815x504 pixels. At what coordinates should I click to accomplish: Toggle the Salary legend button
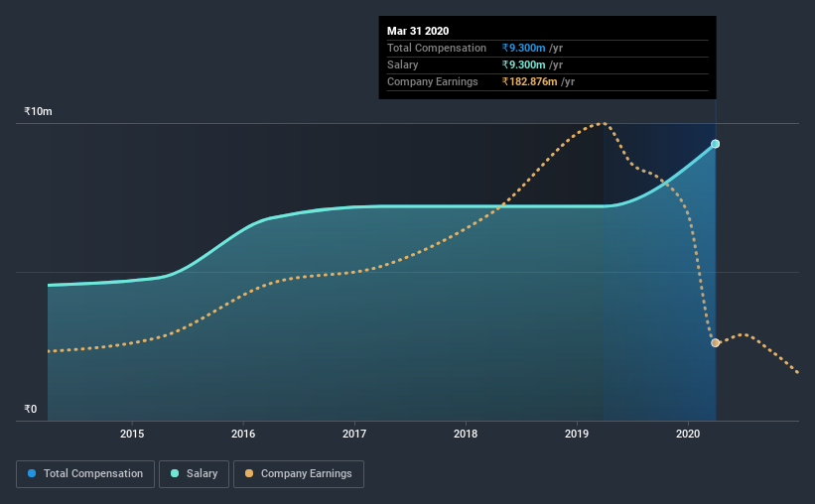coord(194,474)
